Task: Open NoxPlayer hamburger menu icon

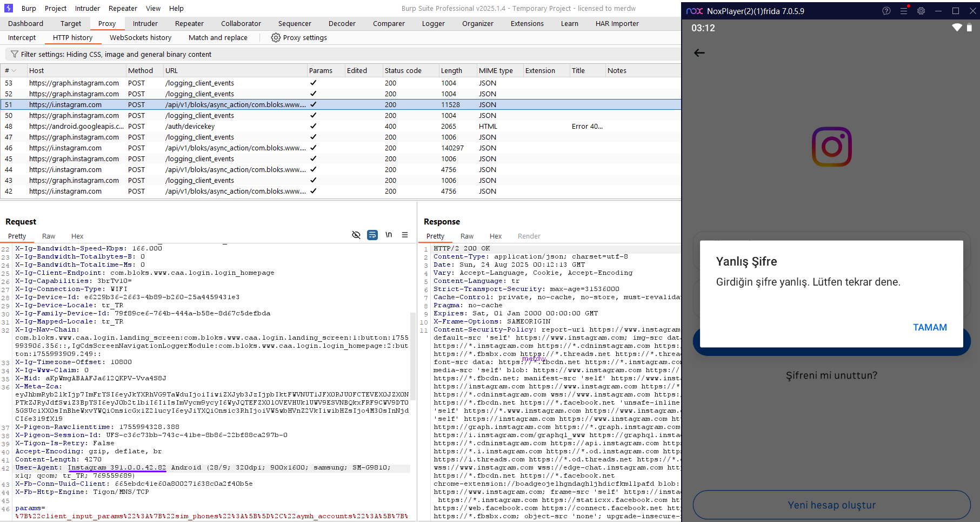Action: [904, 11]
